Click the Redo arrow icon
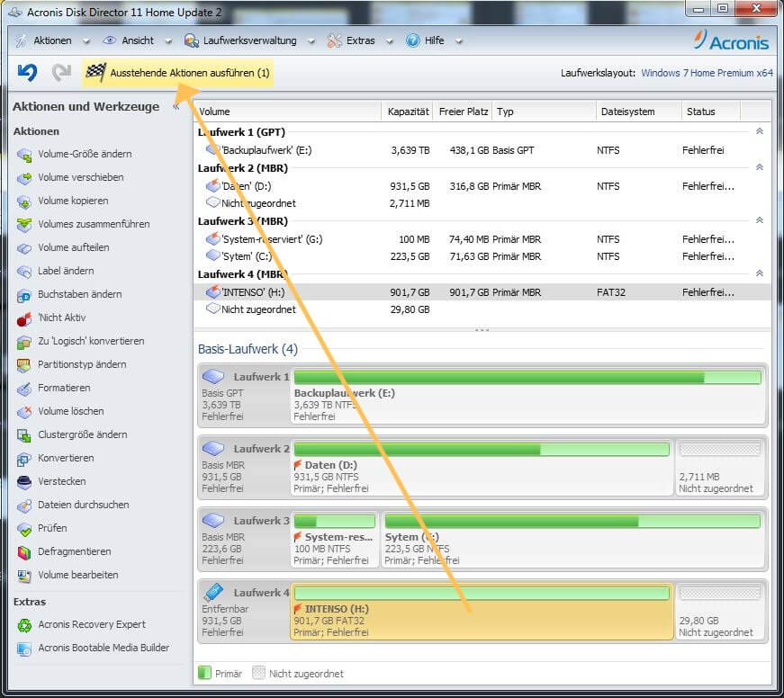 [61, 73]
